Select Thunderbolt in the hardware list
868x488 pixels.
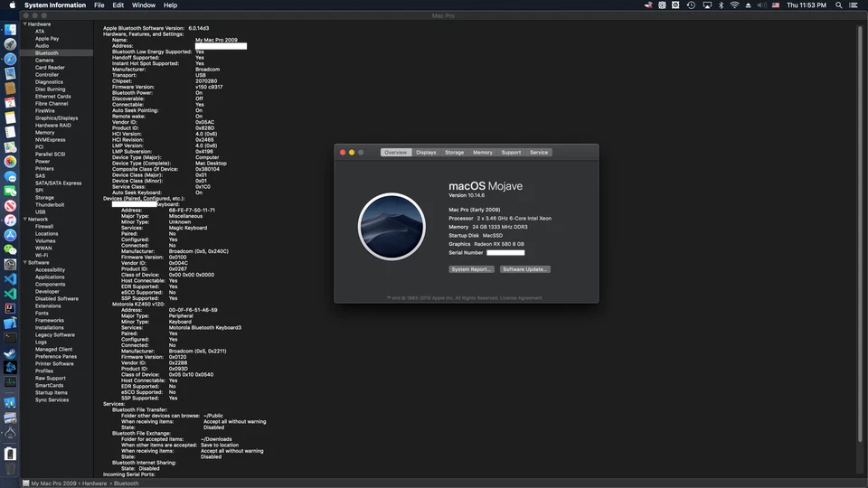pos(50,205)
